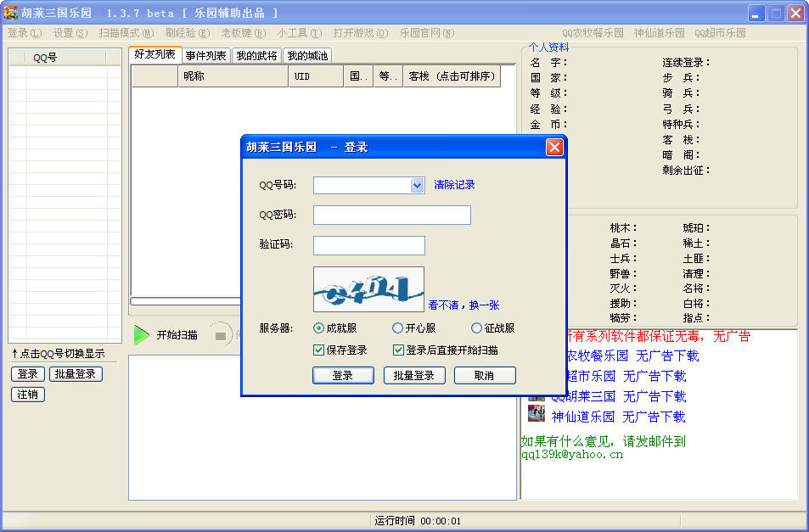
Task: Close the main application window
Action: coord(795,14)
